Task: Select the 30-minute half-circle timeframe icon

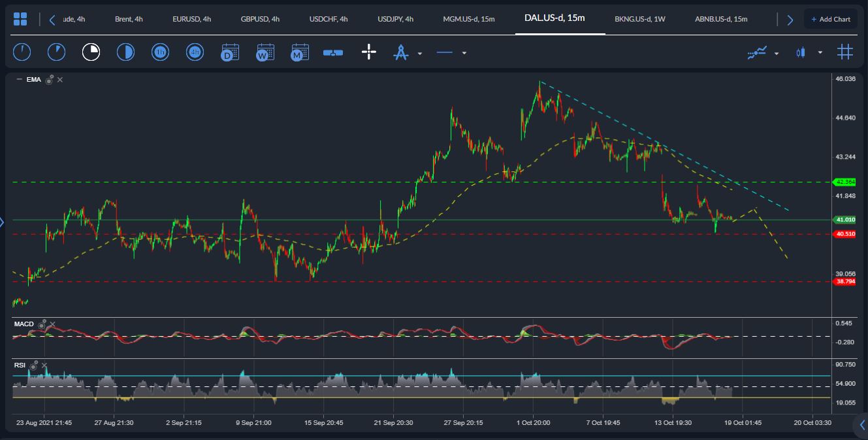Action: pyautogui.click(x=125, y=52)
